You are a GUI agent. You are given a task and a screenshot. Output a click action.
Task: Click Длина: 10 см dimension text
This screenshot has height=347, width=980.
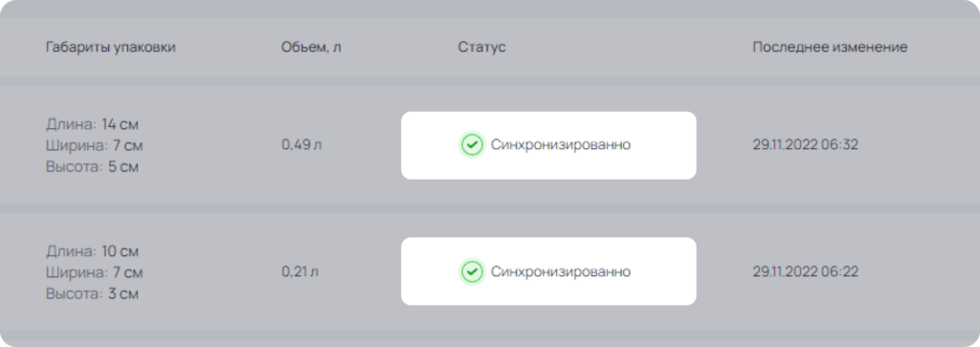tap(92, 251)
